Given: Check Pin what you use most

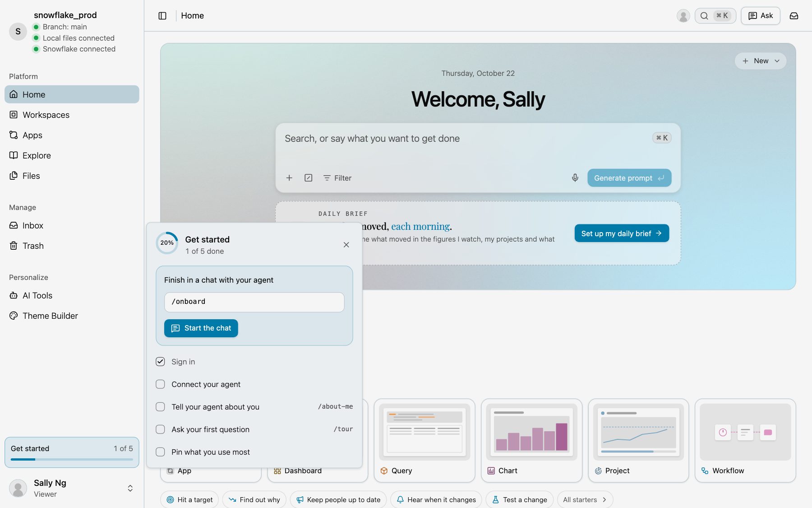Looking at the screenshot, I should click(160, 452).
